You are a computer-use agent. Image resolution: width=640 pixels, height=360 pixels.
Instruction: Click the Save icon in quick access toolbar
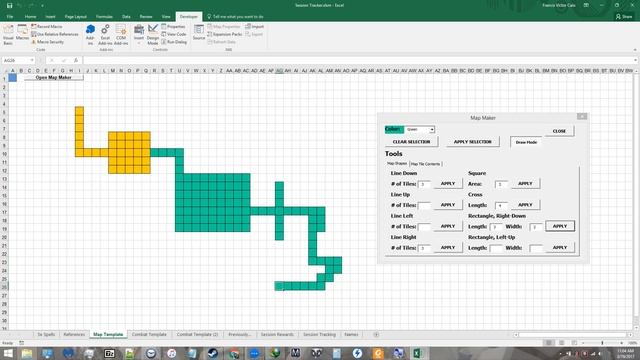tap(9, 6)
